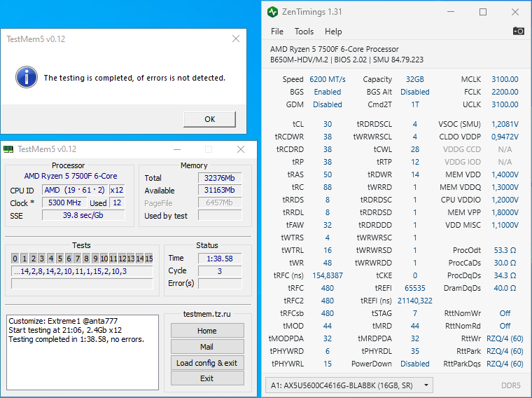Screen dimensions: 532x398
Task: Click the Home button in TestMem5
Action: click(207, 331)
